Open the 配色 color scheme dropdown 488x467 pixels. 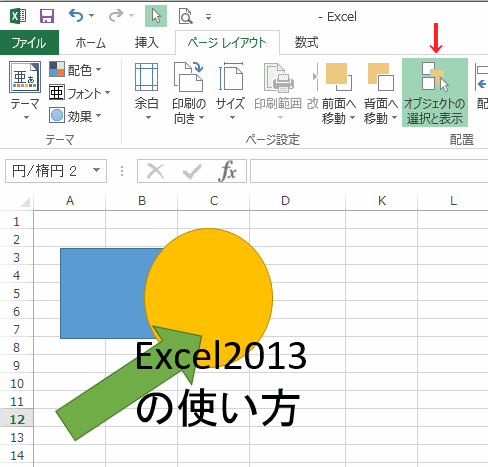tap(75, 70)
